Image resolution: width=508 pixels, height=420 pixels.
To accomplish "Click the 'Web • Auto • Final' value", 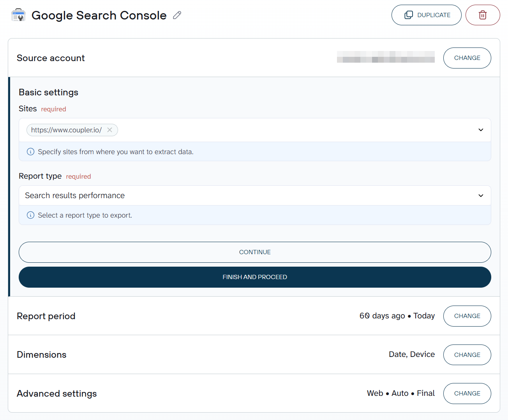I will tap(401, 393).
